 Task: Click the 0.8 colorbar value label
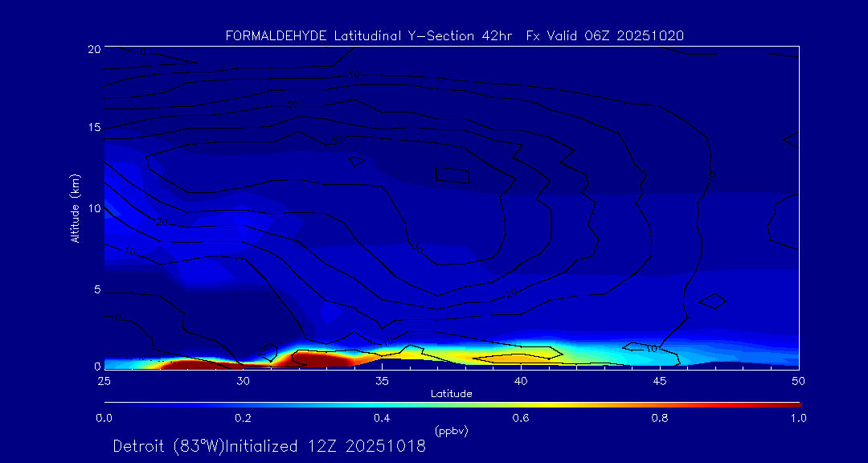[660, 418]
